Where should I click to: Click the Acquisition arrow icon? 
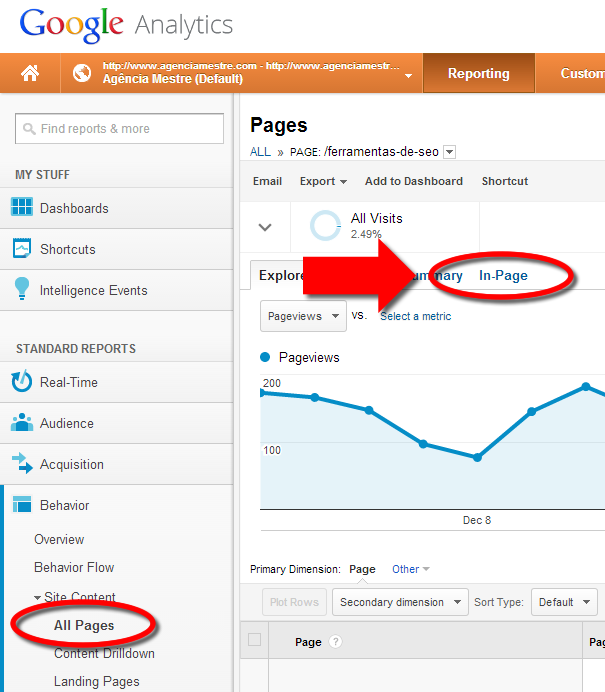tap(21, 464)
